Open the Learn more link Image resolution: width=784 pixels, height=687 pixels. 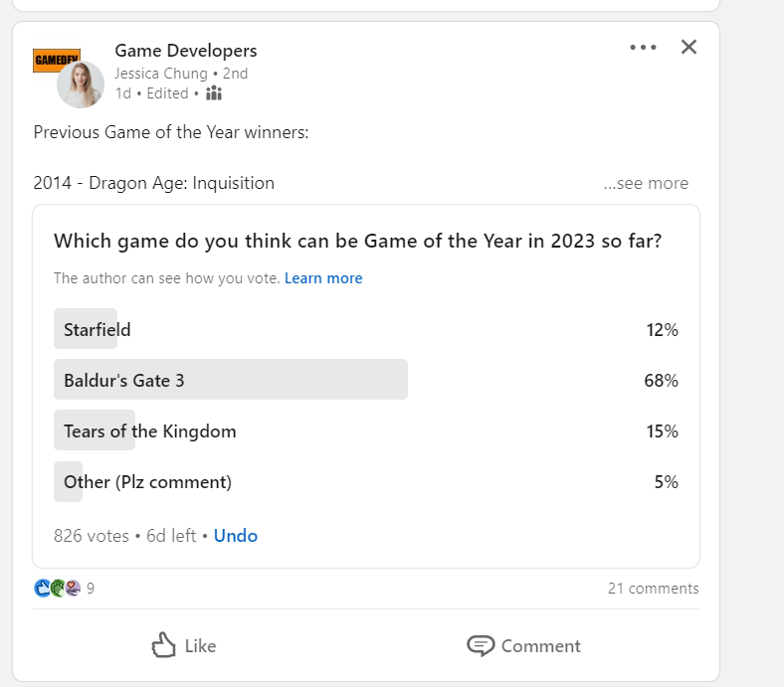(323, 278)
